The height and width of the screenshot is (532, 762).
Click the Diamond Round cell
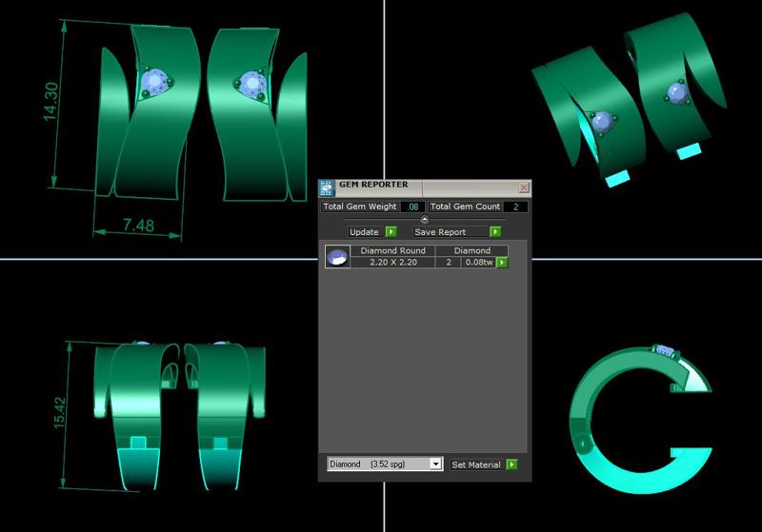392,250
